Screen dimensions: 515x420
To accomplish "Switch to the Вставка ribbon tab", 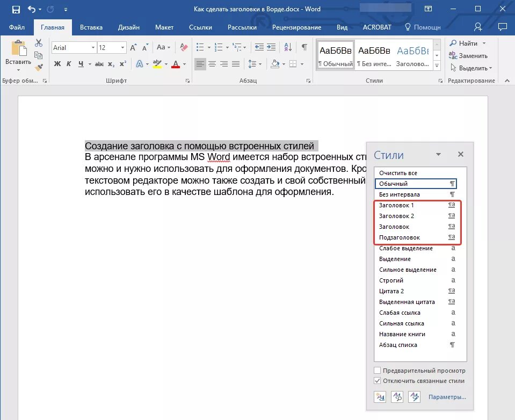I will pyautogui.click(x=91, y=27).
